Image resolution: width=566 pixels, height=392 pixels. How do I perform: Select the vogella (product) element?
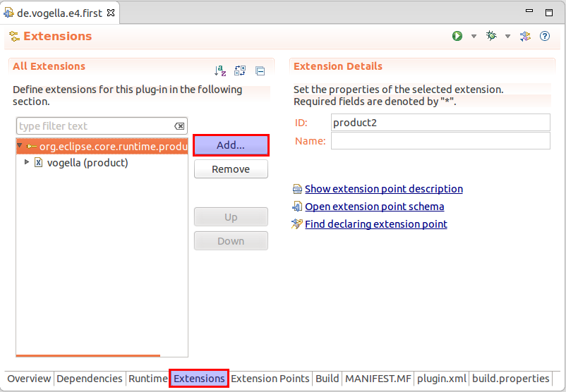tap(88, 163)
